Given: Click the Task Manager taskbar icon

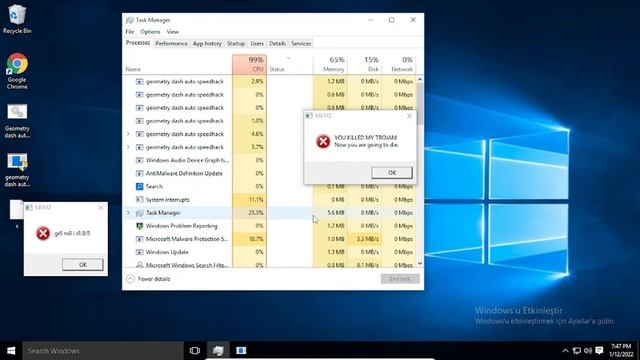Looking at the screenshot, I should click(x=218, y=351).
